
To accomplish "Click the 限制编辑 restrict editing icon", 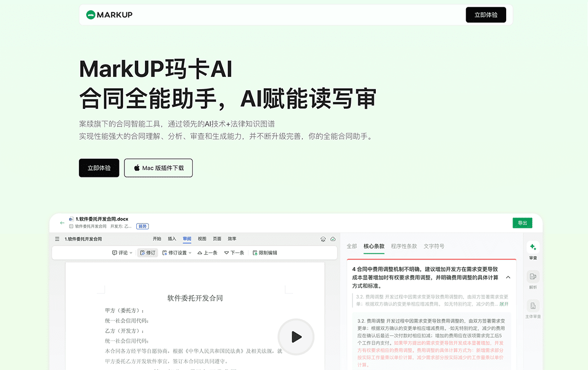I will [265, 252].
